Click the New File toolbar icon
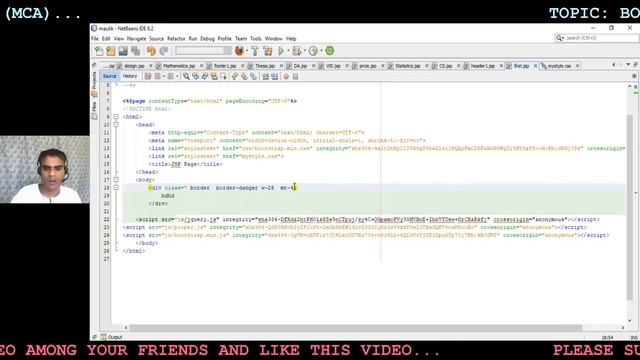Image resolution: width=640 pixels, height=360 pixels. (99, 51)
